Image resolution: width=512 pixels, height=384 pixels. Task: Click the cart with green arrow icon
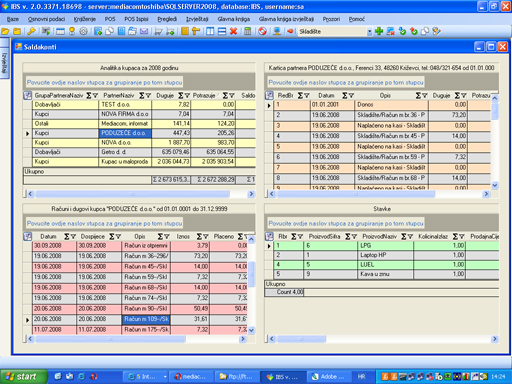[170, 31]
